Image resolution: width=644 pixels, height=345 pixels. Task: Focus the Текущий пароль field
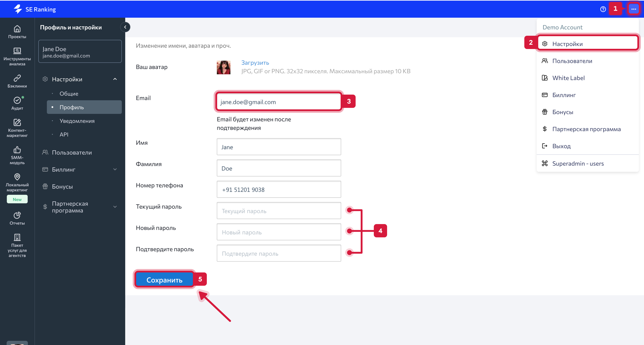[279, 211]
